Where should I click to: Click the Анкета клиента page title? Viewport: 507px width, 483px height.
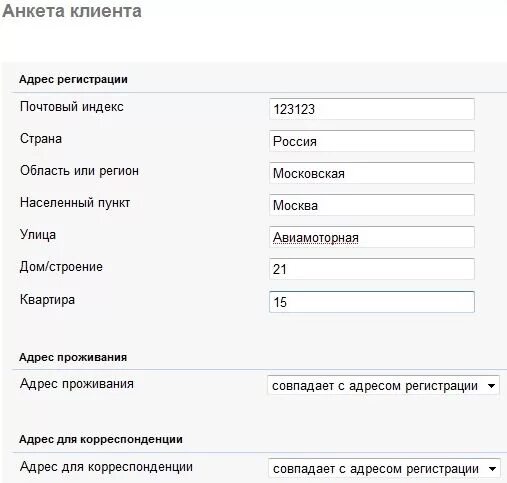point(72,11)
